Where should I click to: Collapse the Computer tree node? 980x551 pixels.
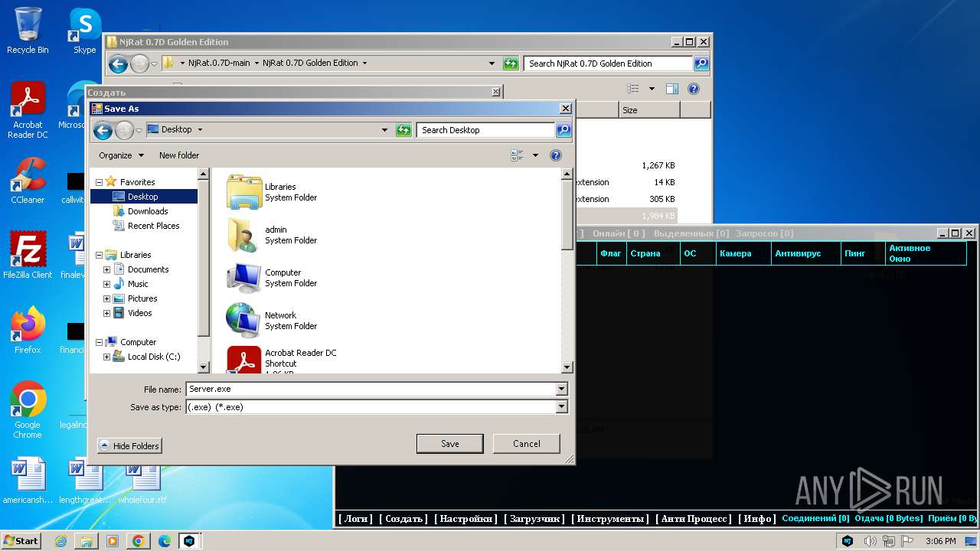click(x=99, y=342)
